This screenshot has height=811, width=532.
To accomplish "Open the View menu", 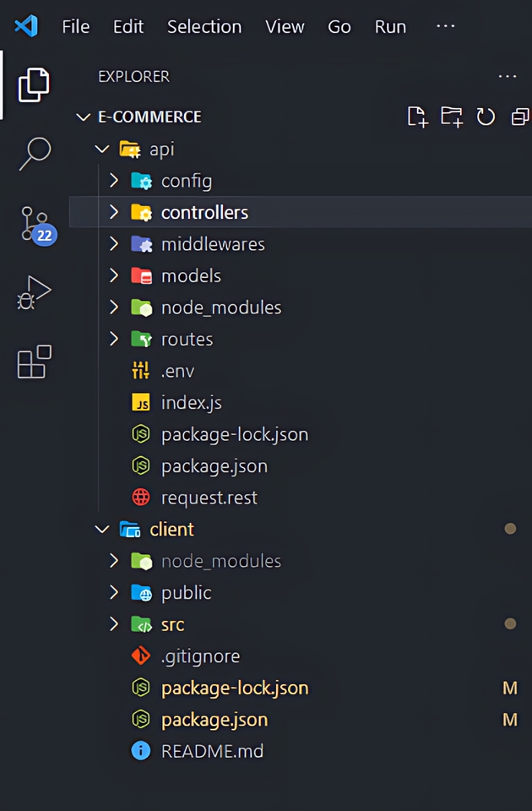I will click(x=285, y=26).
